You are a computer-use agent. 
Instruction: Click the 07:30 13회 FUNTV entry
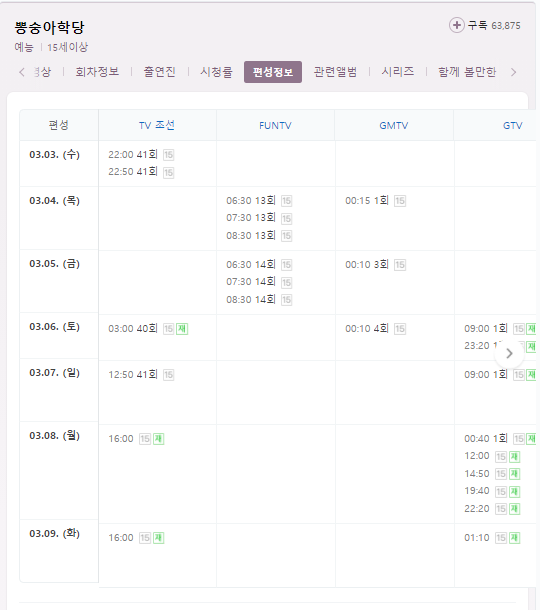(x=251, y=217)
